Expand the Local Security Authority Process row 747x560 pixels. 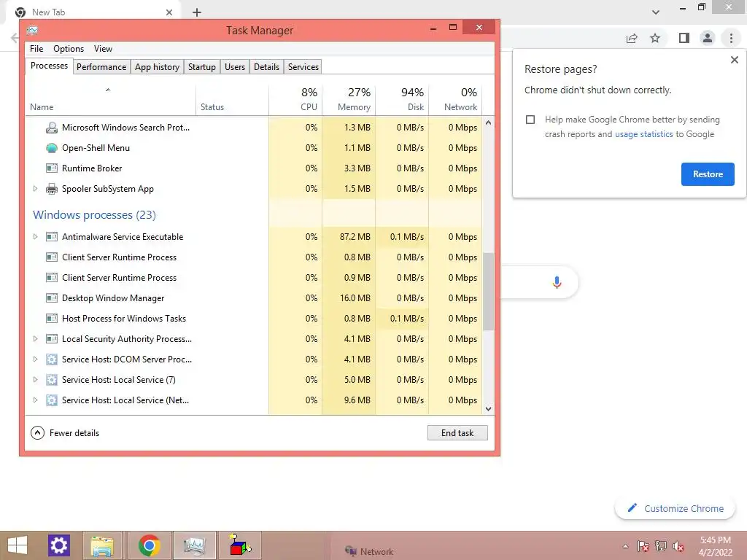point(35,339)
